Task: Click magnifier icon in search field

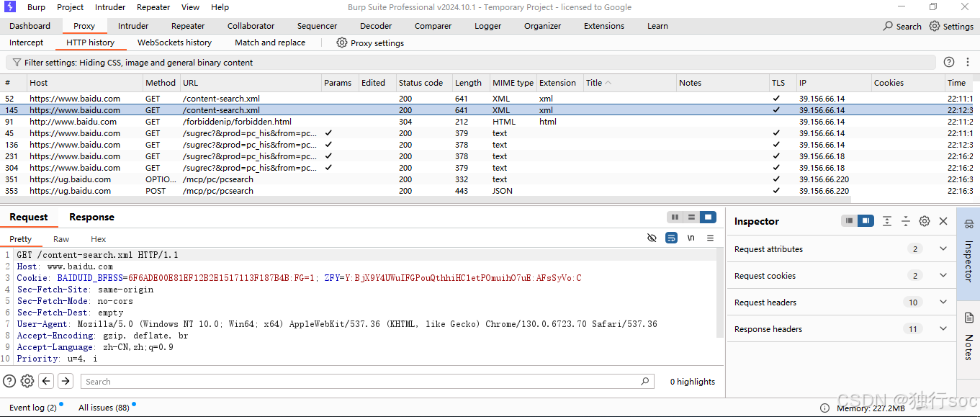Action: coord(644,381)
